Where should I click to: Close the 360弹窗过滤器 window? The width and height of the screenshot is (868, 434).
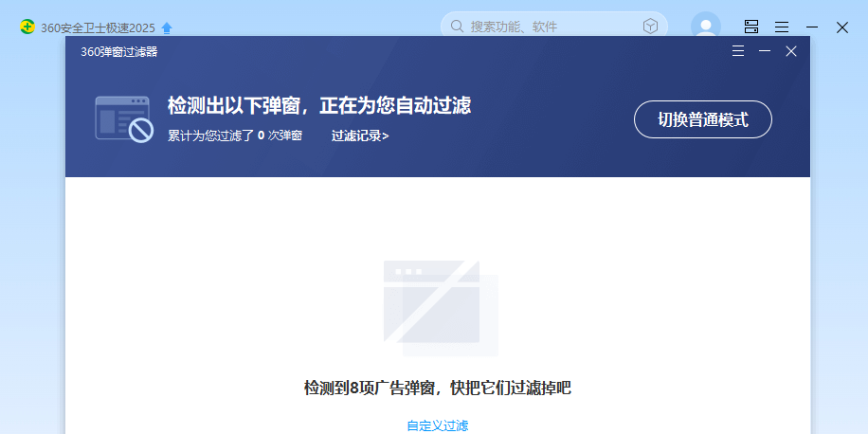[791, 51]
